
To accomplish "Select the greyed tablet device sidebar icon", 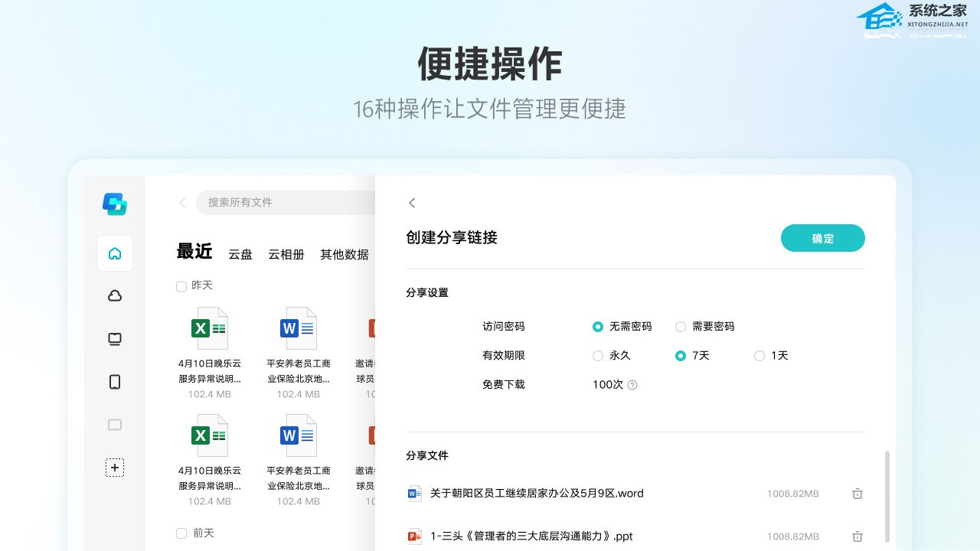I will 115,425.
